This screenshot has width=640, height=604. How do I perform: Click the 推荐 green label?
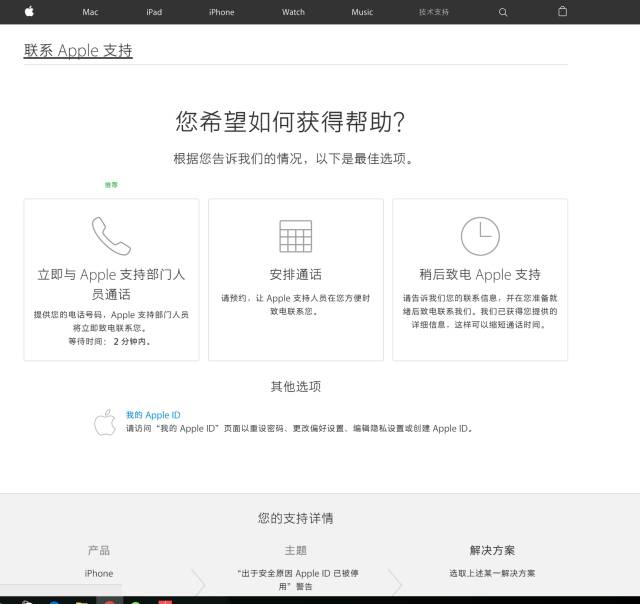coord(111,185)
